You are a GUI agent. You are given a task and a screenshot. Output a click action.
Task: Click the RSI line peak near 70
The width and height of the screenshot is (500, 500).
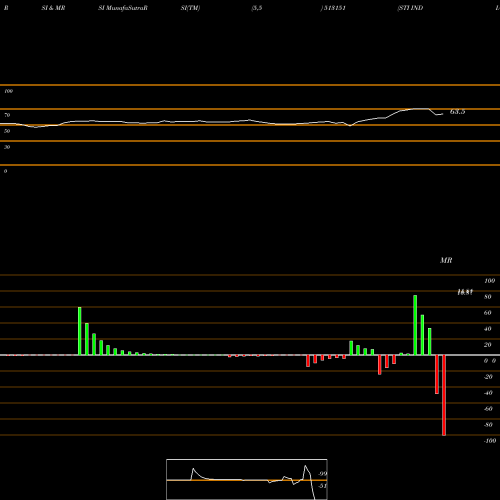coord(421,109)
